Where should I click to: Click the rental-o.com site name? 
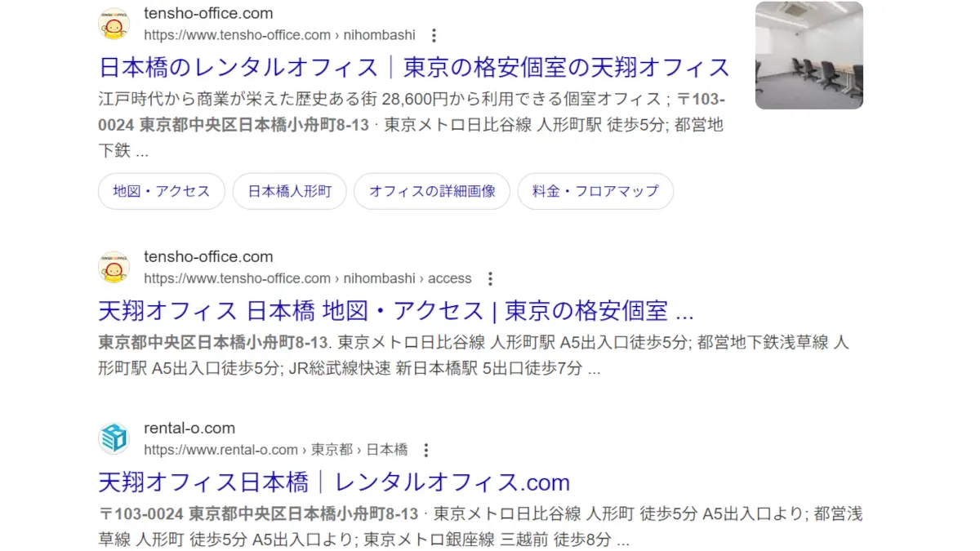point(189,429)
